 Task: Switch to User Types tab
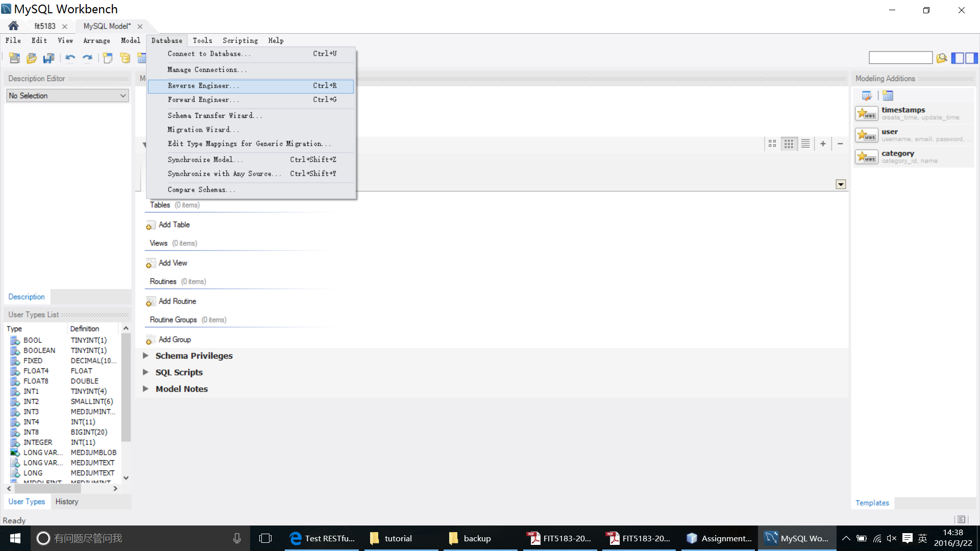[26, 501]
